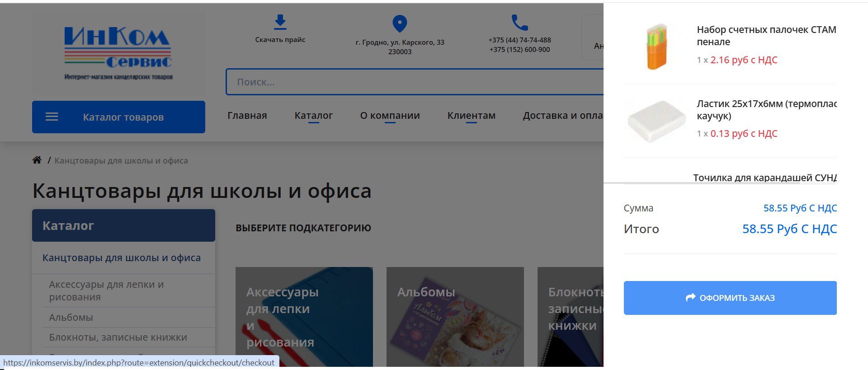The width and height of the screenshot is (868, 370).
Task: Click the download price list arrow icon
Action: (x=280, y=22)
